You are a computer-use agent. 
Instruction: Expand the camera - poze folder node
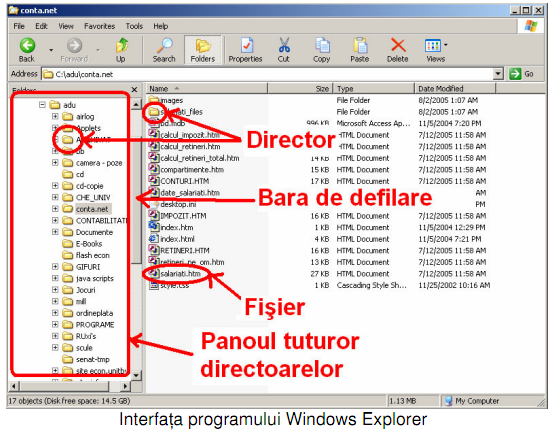[55, 162]
